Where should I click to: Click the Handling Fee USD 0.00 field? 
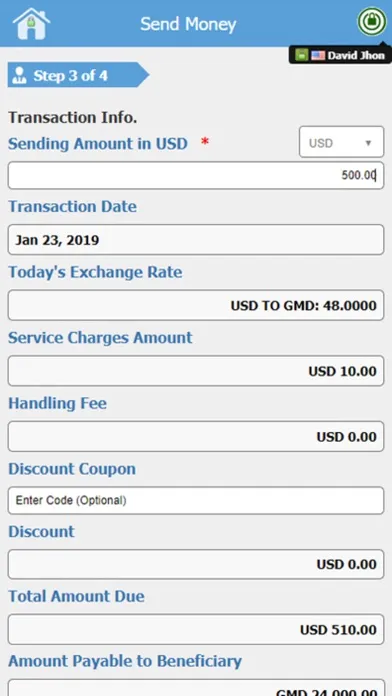196,436
